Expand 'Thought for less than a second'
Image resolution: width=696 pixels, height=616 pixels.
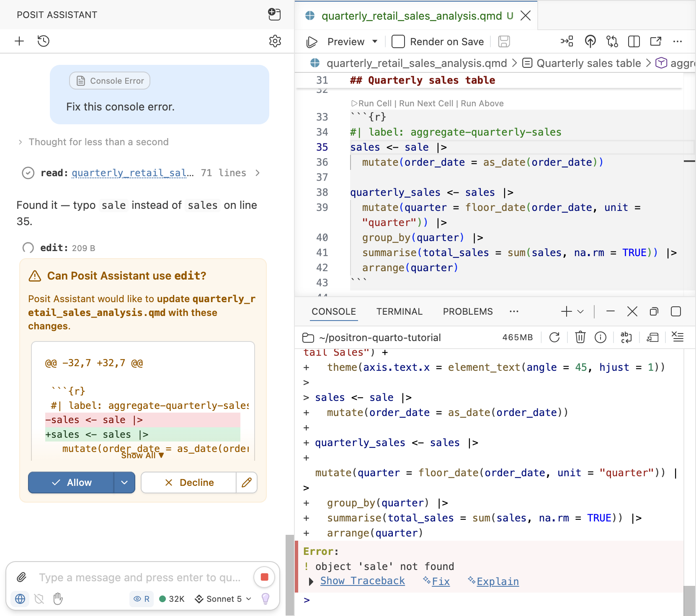93,142
